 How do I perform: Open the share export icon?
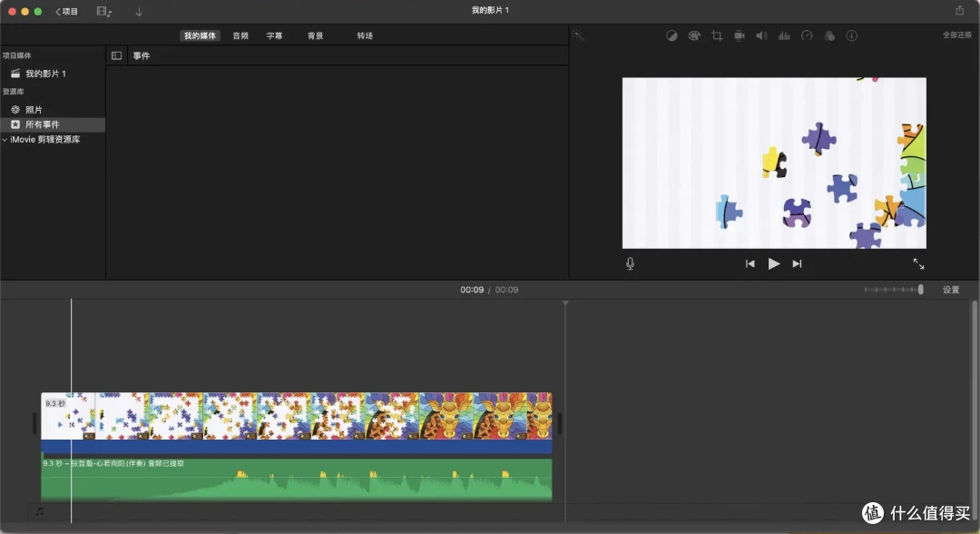(x=959, y=11)
